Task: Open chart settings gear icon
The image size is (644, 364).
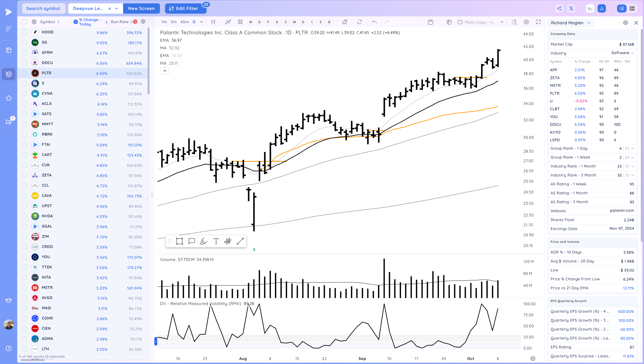Action: [526, 22]
